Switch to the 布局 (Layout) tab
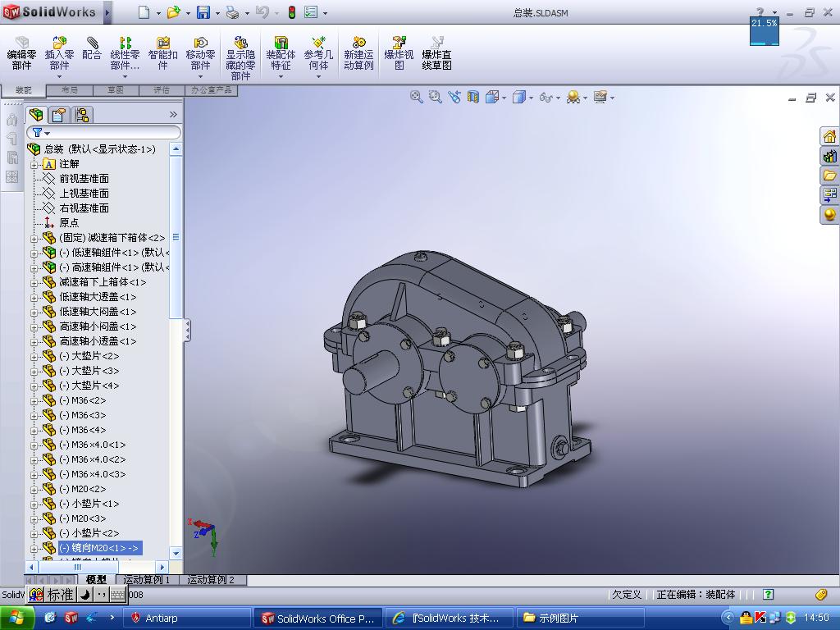Screen dimensions: 840x630 coord(70,90)
